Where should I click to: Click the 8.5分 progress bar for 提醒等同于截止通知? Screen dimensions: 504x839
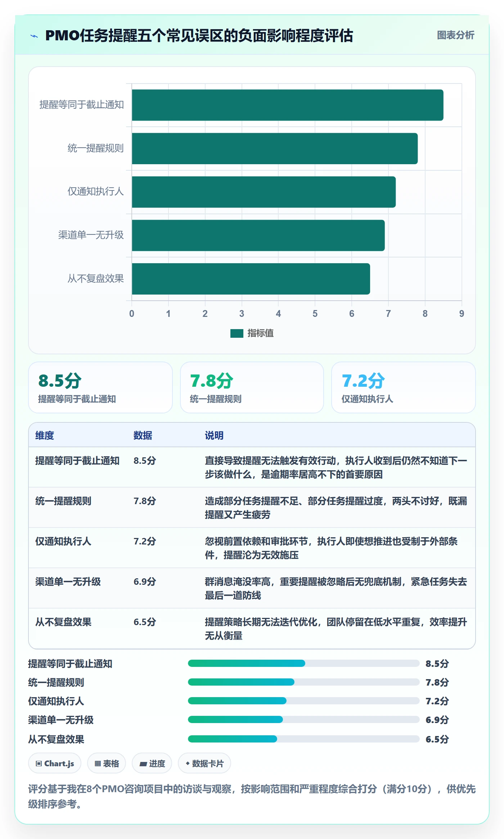click(x=303, y=663)
